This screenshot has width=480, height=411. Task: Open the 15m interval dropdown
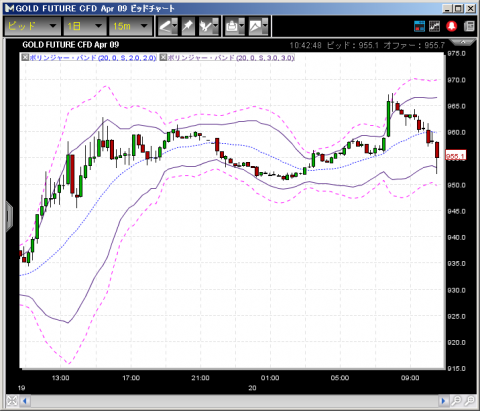pyautogui.click(x=130, y=26)
